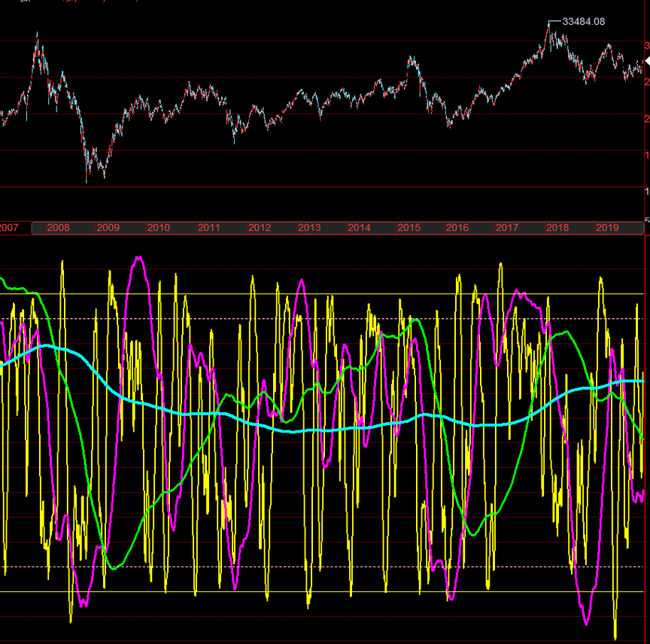Jump to the 2018 timeline marker
The height and width of the screenshot is (644, 650).
click(x=557, y=228)
